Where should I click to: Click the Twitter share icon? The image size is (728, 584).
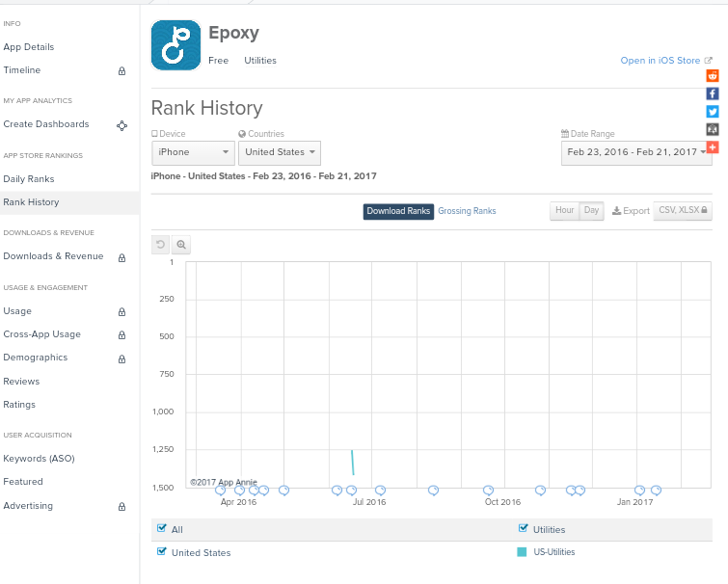click(713, 112)
